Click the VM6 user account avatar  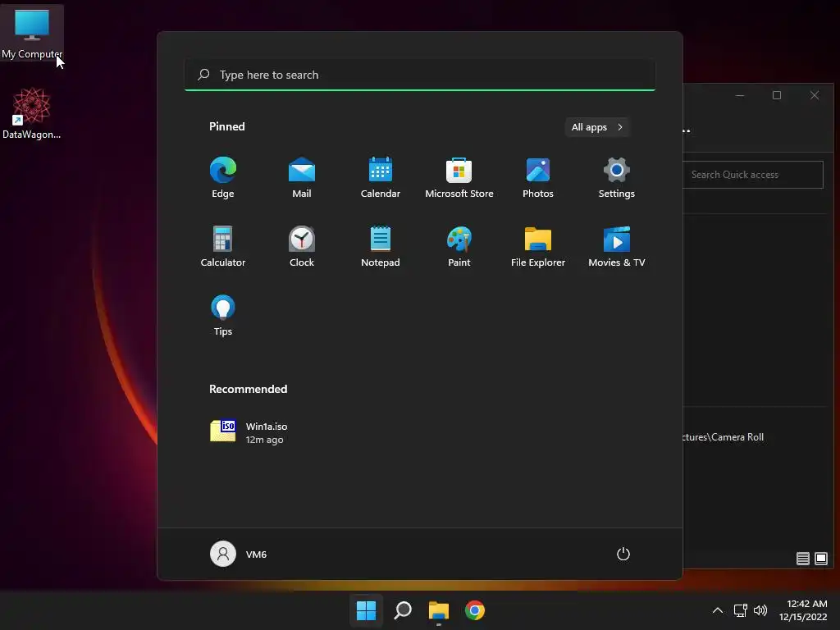tap(223, 554)
